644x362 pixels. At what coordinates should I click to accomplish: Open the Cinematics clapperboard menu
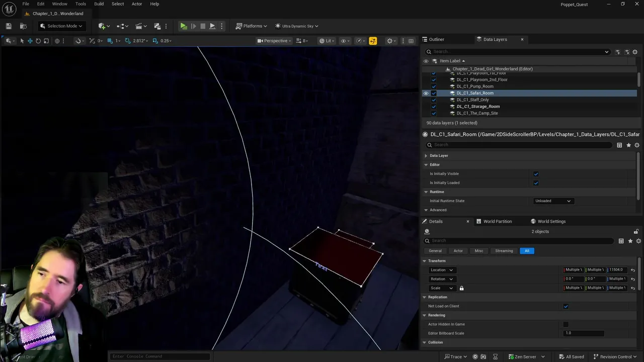click(141, 26)
